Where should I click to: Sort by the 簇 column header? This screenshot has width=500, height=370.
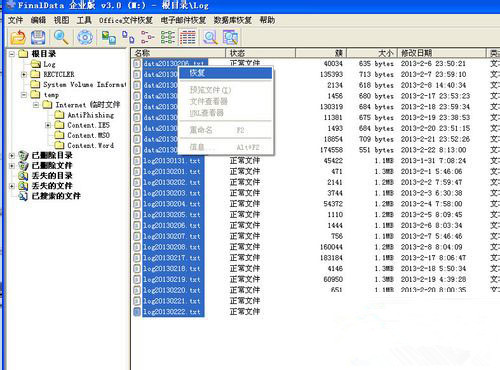coord(321,53)
